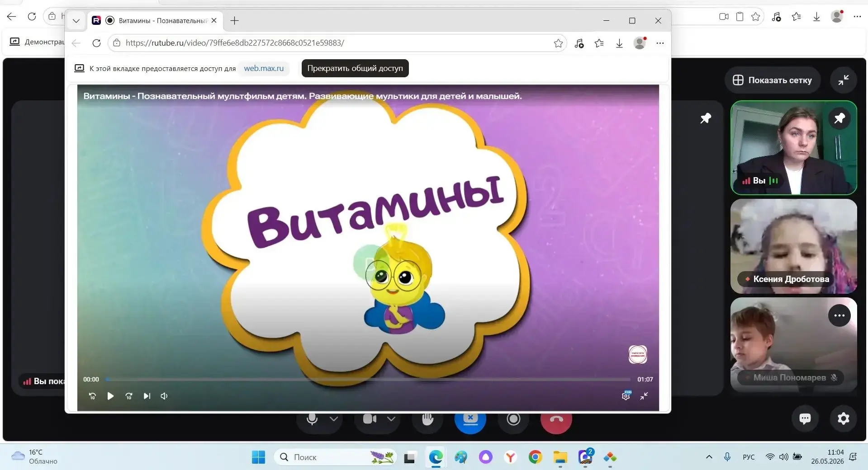Exit fullscreen mode in video player
Viewport: 868px width, 470px height.
point(644,396)
